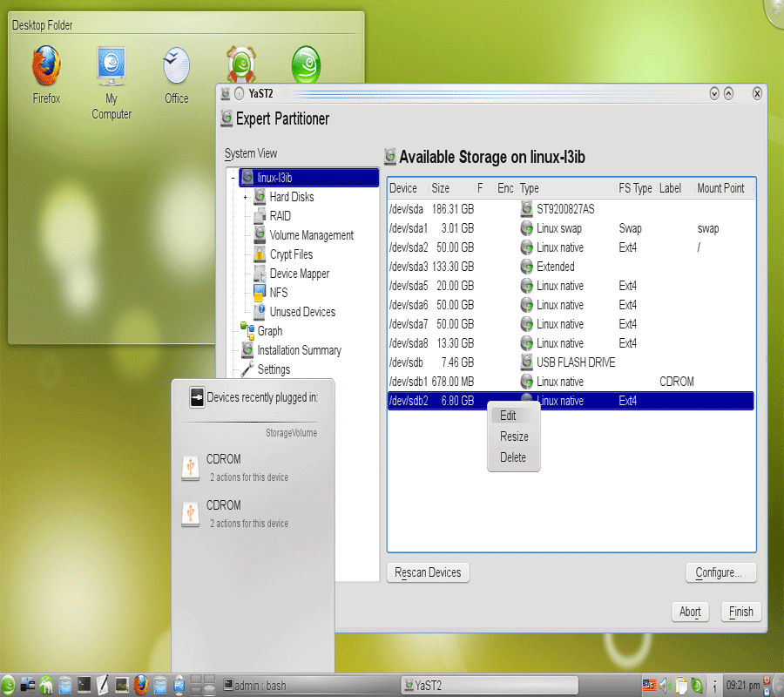Select the /dev/sda8 row
Screen dimensions: 784x697
(x=571, y=343)
